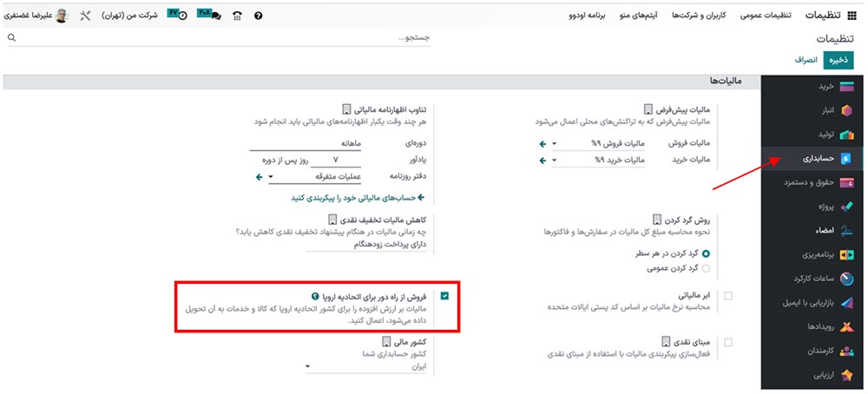
Task: Open the مالیات فروش dropdown
Action: coord(598,144)
